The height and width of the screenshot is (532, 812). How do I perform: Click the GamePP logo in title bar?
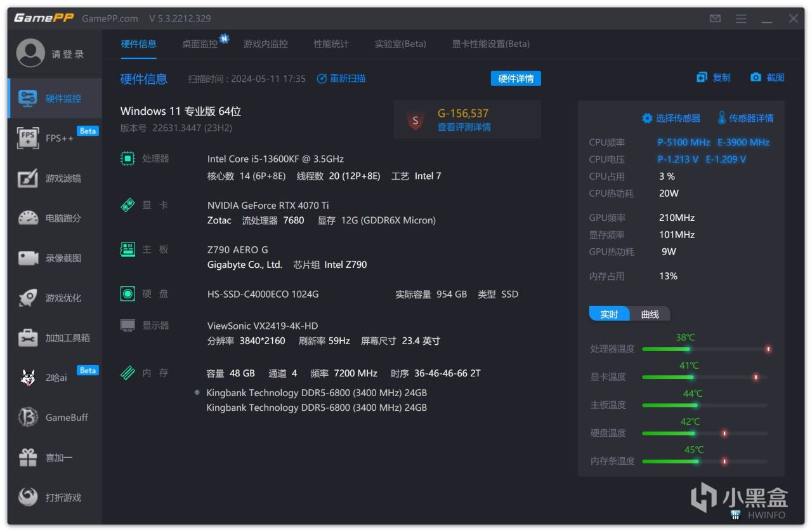(x=44, y=18)
